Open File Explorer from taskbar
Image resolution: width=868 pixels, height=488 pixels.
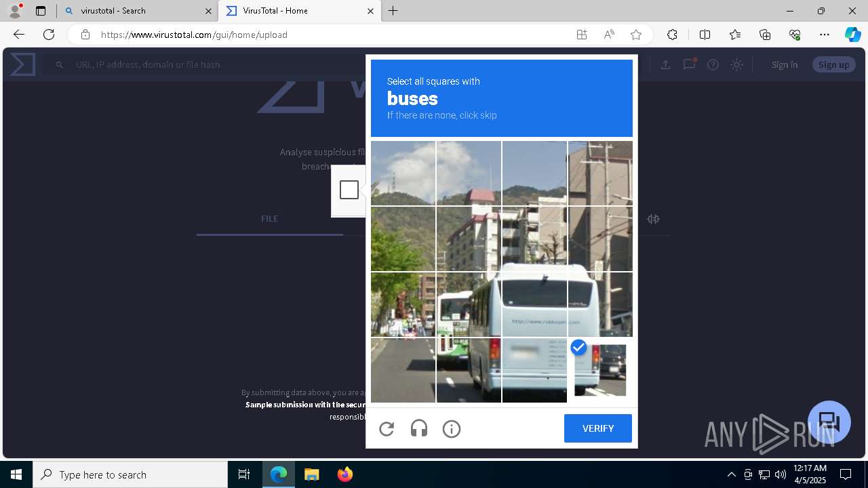point(311,474)
